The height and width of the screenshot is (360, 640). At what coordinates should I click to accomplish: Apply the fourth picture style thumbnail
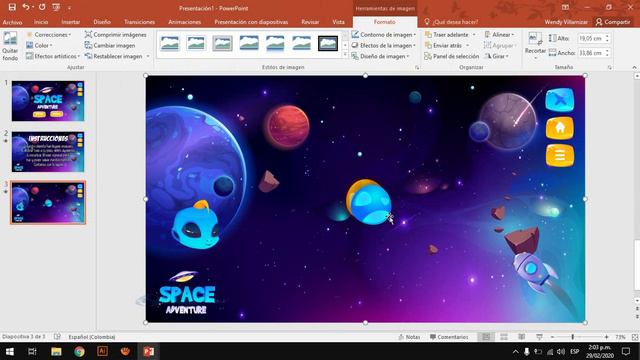pos(249,43)
